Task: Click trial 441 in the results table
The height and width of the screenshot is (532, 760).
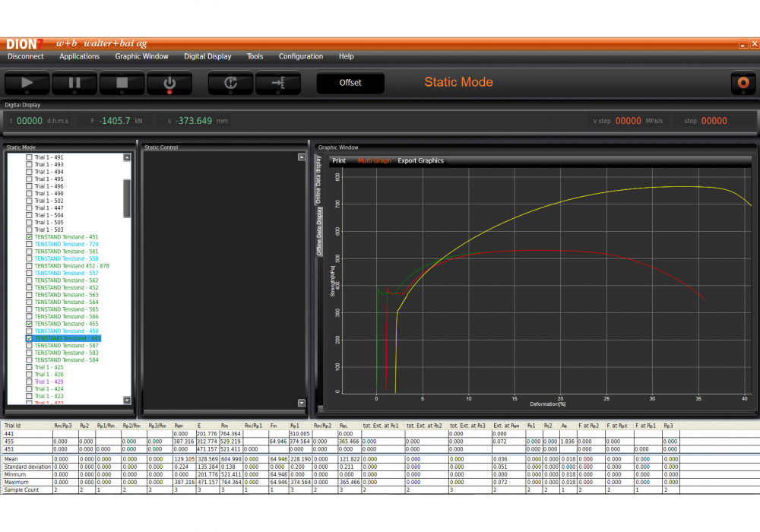Action: click(x=9, y=434)
